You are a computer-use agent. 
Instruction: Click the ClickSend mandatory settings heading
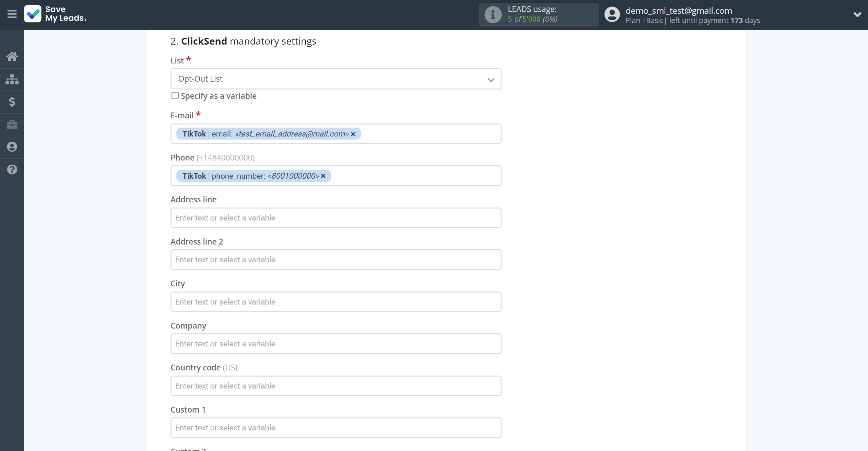[x=243, y=41]
